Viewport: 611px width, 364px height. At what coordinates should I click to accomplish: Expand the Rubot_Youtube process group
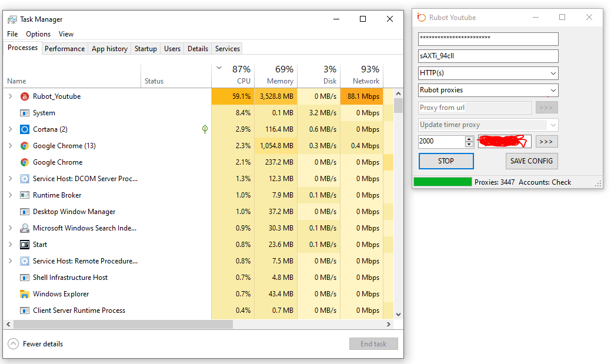[10, 96]
